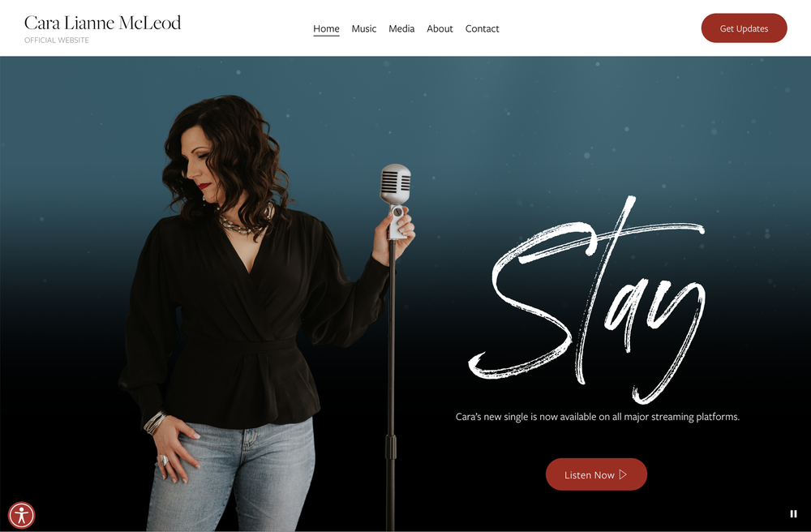Click the handwritten Stay title graphic
This screenshot has height=532, width=811.
click(x=587, y=300)
